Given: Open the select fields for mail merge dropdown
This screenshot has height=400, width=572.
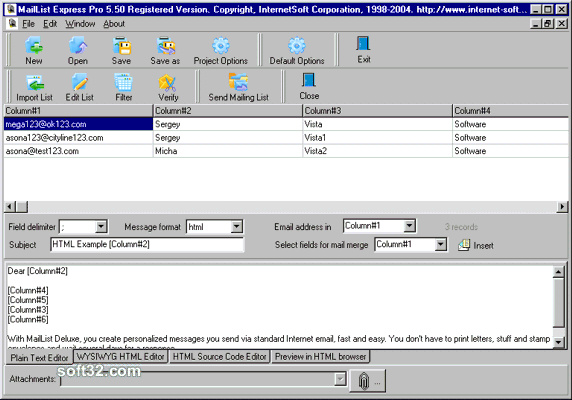Looking at the screenshot, I should pos(441,244).
